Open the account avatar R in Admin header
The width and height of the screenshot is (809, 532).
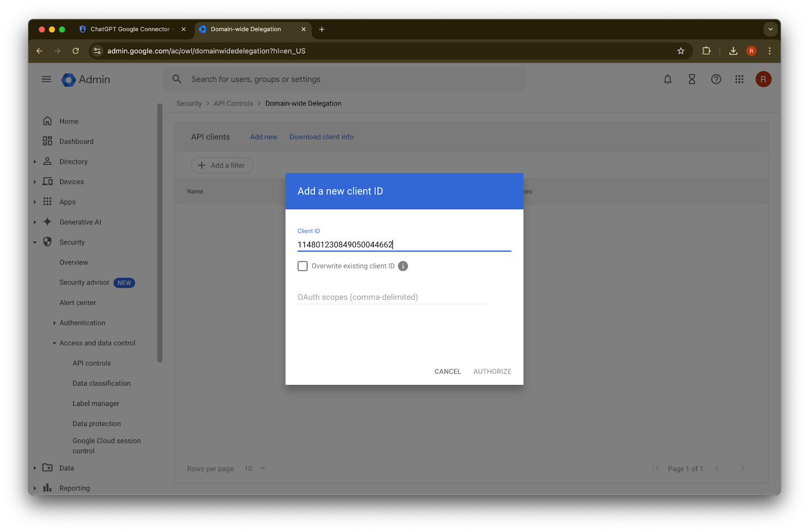763,79
